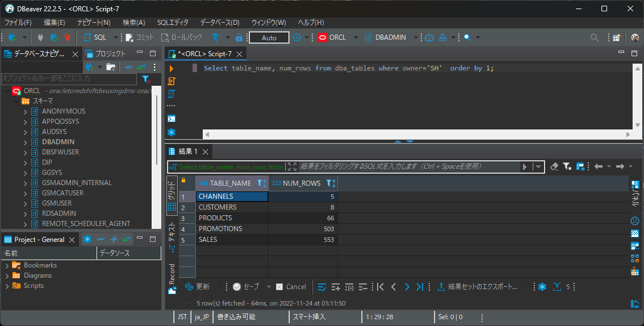Expand the ANONYMOUS schema
The height and width of the screenshot is (326, 644).
click(x=25, y=111)
